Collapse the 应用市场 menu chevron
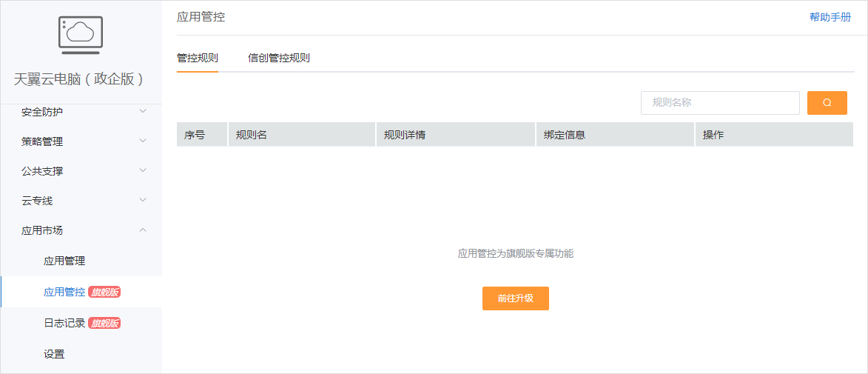Image resolution: width=868 pixels, height=374 pixels. (x=144, y=230)
